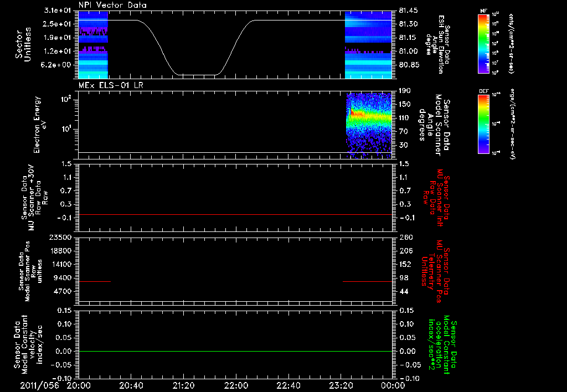Screen dimensions: 567x392
Task: Click the '150' scanner angle tick
Action: 405,104
